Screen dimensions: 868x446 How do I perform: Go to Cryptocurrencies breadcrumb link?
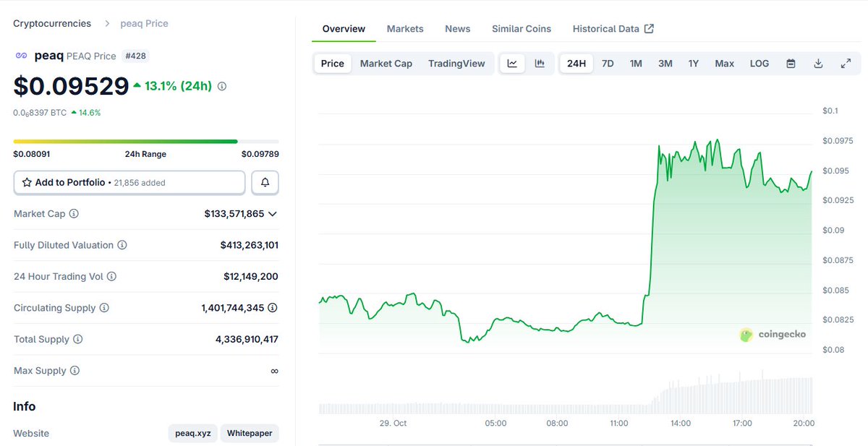coord(52,23)
